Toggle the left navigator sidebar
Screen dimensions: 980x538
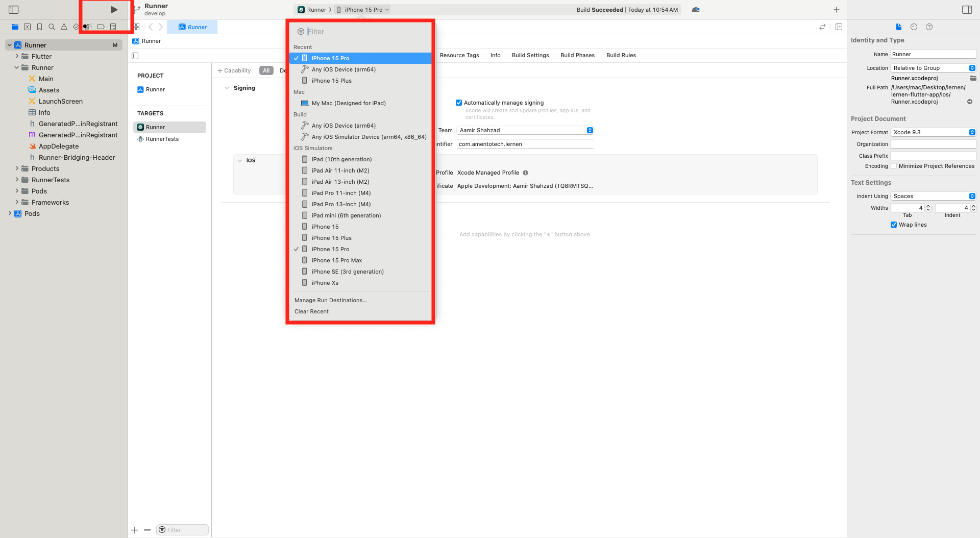[14, 10]
